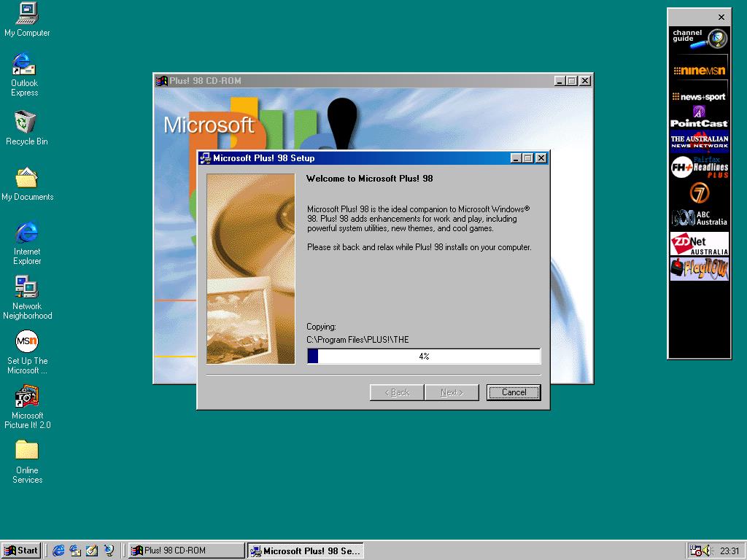The width and height of the screenshot is (747, 560).
Task: Open the channel guide in the Channel Bar
Action: coord(700,39)
